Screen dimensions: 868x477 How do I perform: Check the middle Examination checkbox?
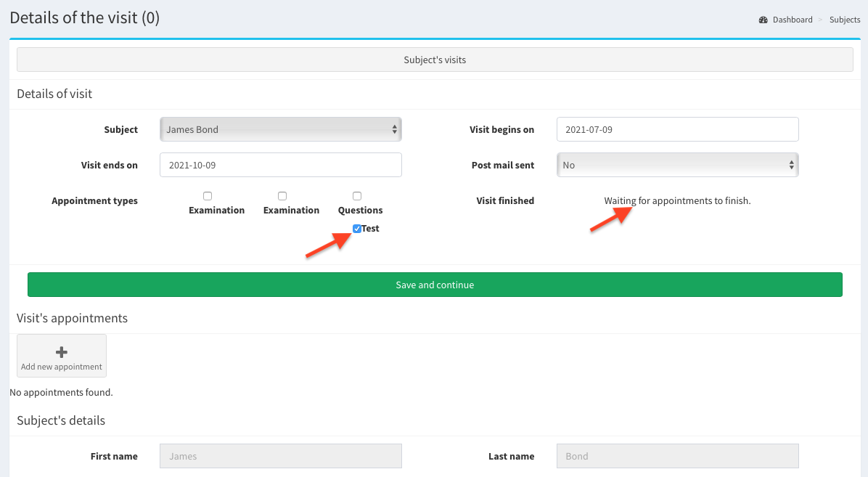(282, 196)
